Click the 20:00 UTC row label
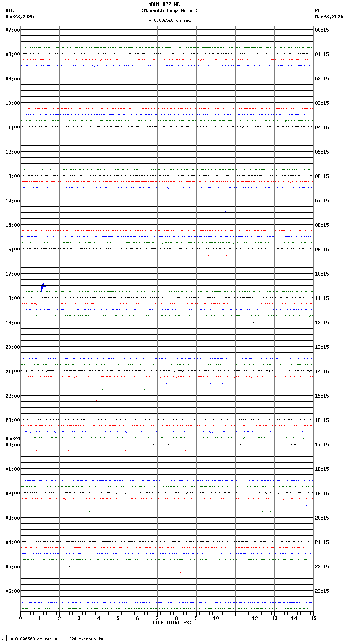The height and width of the screenshot is (644, 346). coord(13,347)
